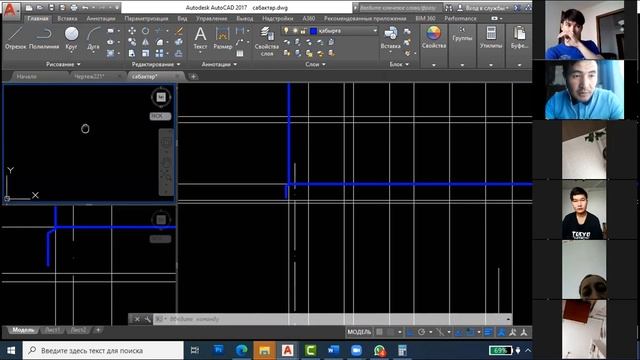Click the Print icon in quick access toolbar
640x360 pixels.
(x=73, y=8)
